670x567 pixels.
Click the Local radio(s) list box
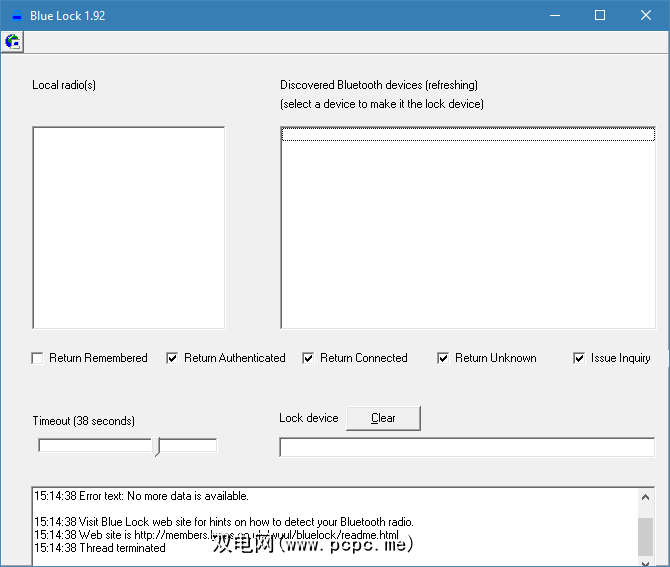click(x=129, y=228)
